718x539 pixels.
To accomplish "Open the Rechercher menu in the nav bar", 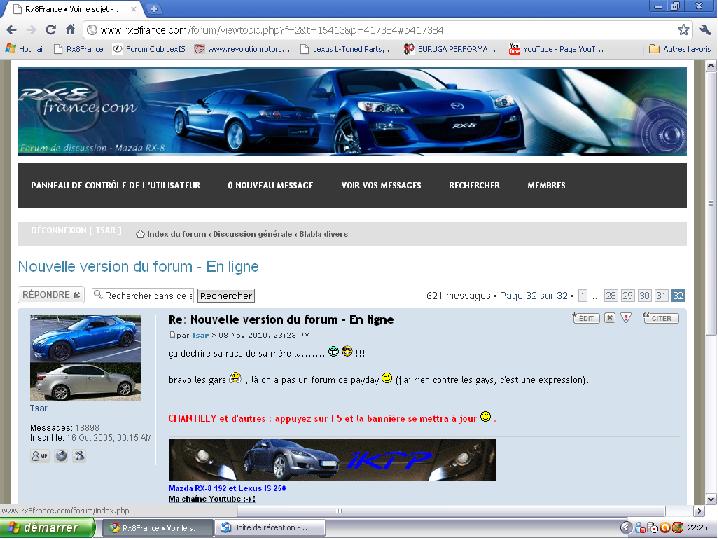I will coord(474,185).
